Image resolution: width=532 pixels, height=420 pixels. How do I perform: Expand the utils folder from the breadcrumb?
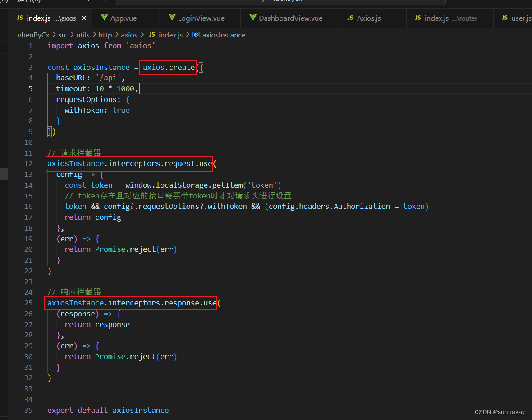tap(83, 35)
